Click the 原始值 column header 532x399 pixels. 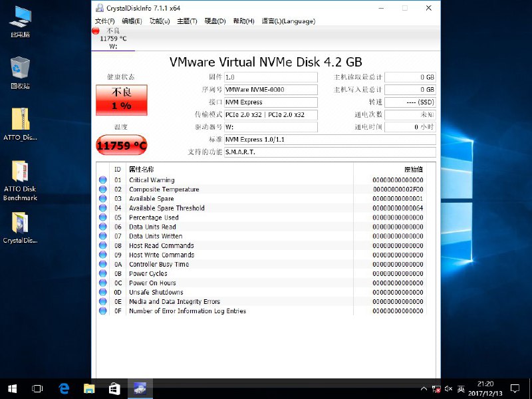click(x=414, y=170)
